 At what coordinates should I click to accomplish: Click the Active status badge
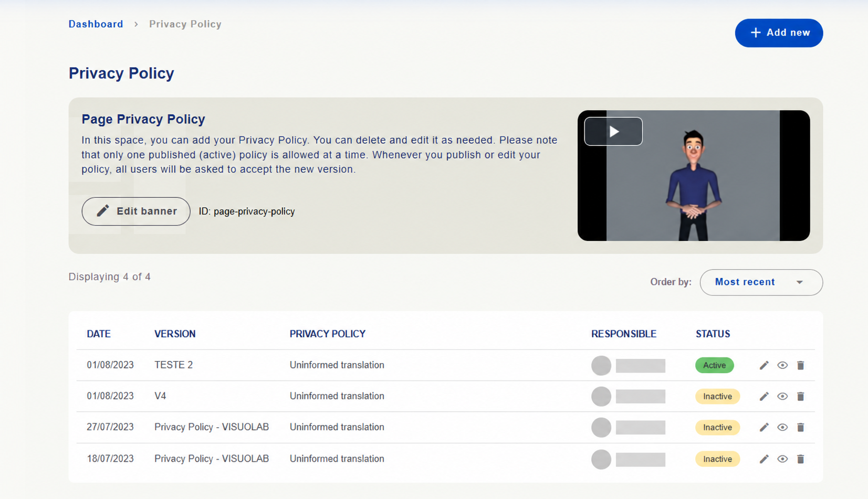click(x=714, y=365)
